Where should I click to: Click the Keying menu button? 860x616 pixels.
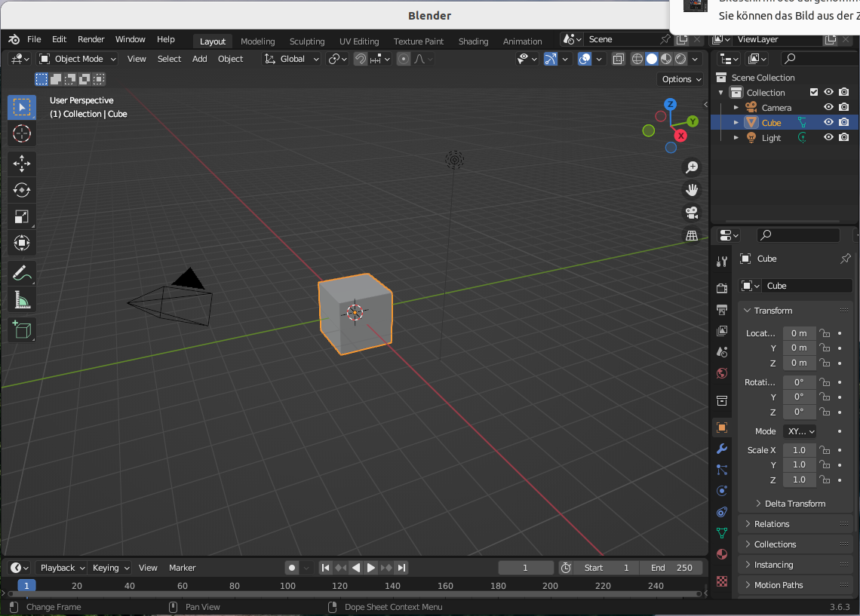click(110, 568)
